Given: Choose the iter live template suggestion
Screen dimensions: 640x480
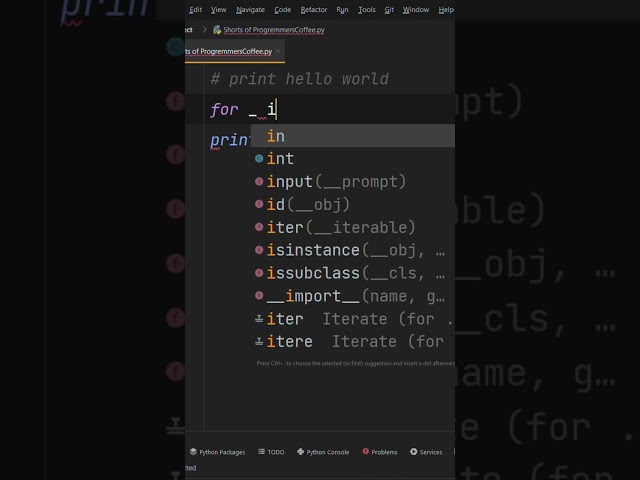Looking at the screenshot, I should (x=353, y=318).
